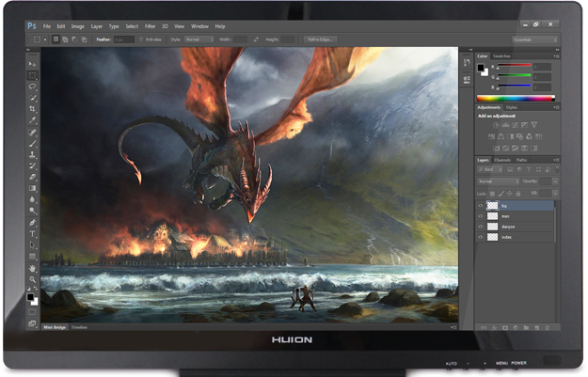The height and width of the screenshot is (377, 588).
Task: Open the layer Kind filter dropdown
Action: click(490, 170)
